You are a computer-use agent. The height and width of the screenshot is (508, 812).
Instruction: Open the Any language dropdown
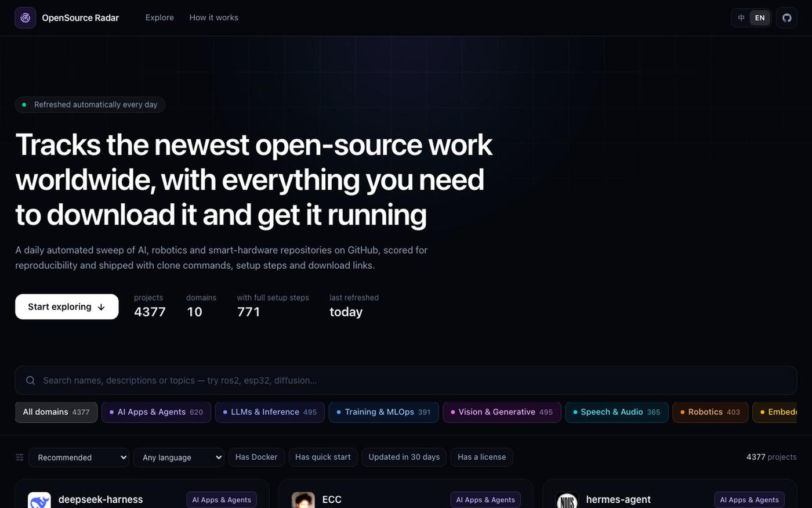[179, 457]
